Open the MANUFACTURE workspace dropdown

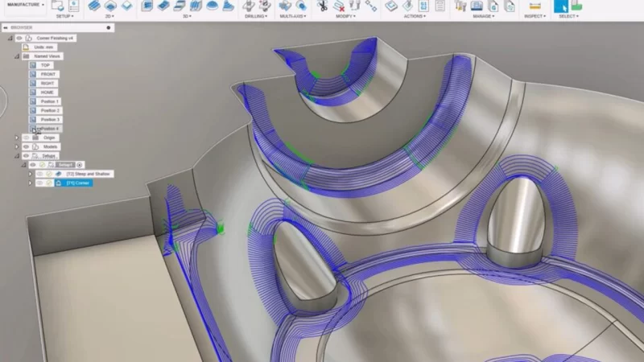click(x=25, y=5)
